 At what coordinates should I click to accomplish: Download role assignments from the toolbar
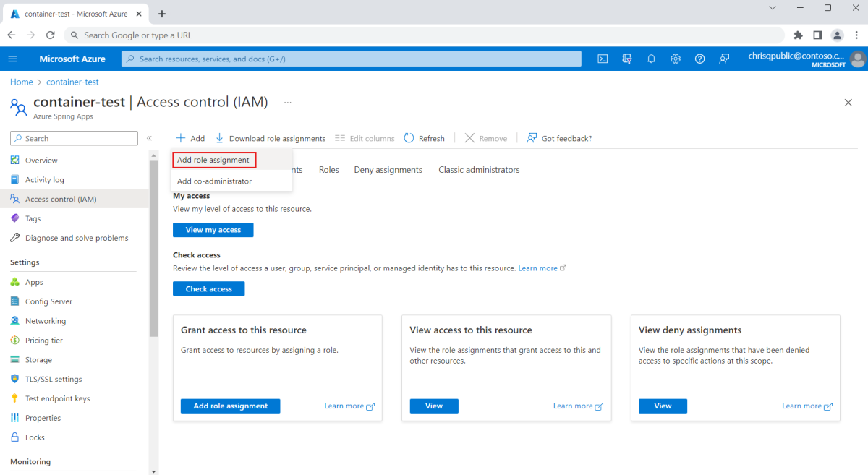click(x=271, y=137)
